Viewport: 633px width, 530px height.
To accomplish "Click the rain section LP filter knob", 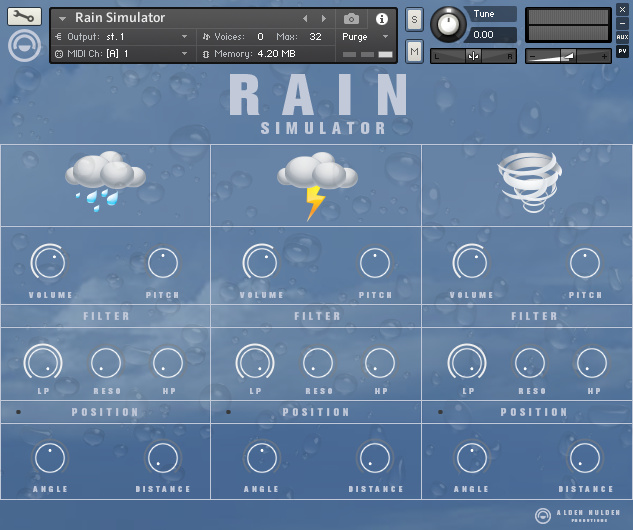I will pos(43,362).
